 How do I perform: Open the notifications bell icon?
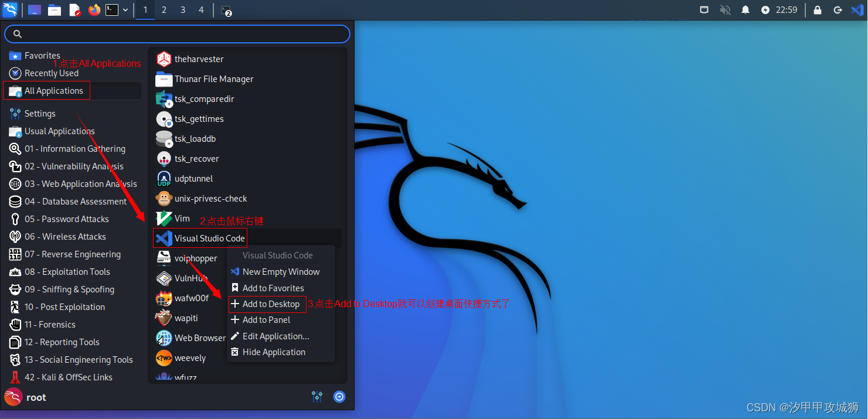746,10
